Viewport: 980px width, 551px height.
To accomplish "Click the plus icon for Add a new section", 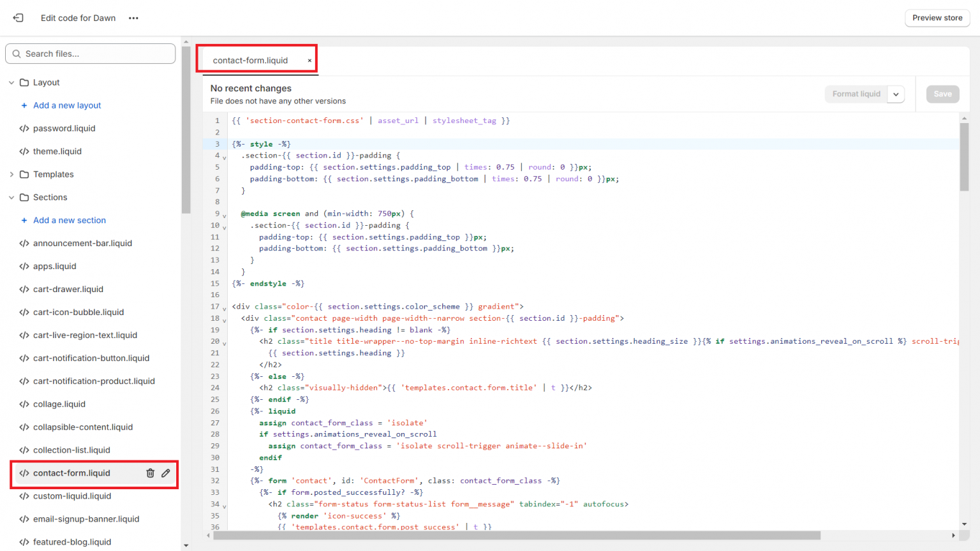I will [x=24, y=221].
